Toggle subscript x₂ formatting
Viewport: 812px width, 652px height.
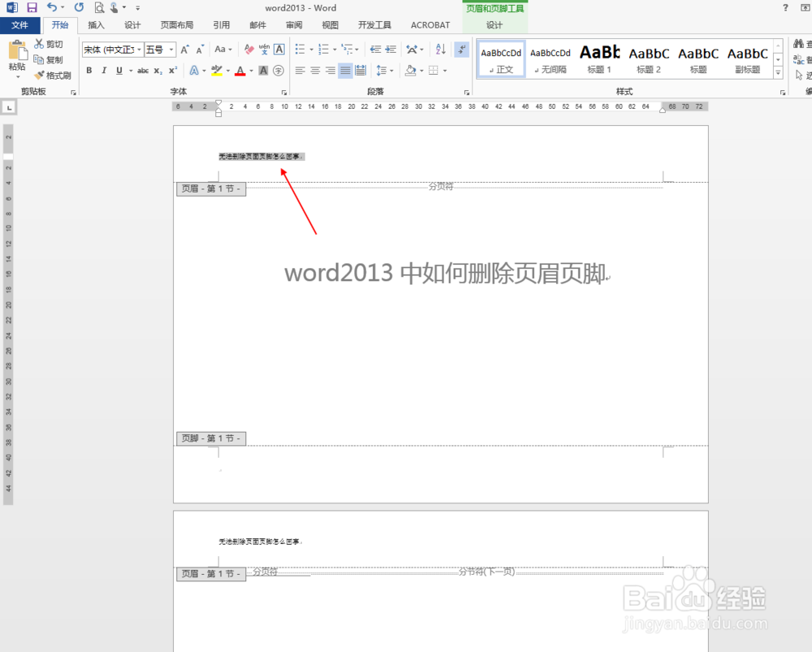158,71
